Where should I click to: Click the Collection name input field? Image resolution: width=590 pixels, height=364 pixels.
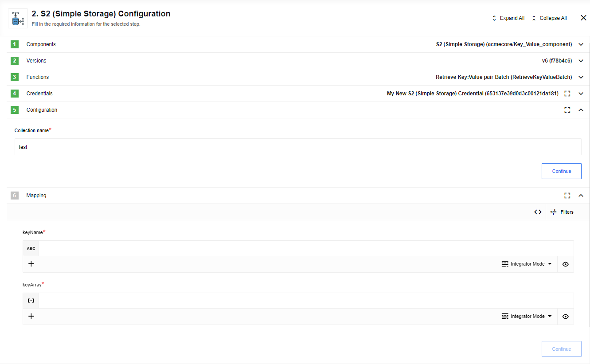[298, 147]
